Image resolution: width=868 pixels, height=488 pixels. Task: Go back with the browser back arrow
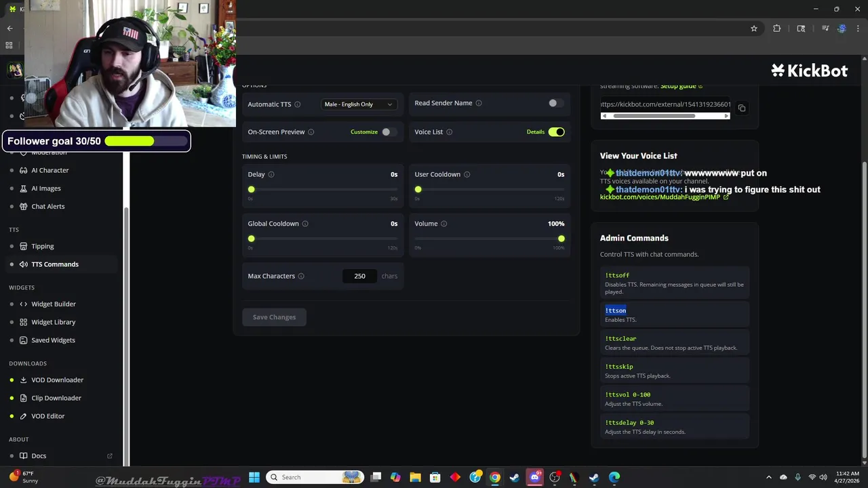pos(9,28)
